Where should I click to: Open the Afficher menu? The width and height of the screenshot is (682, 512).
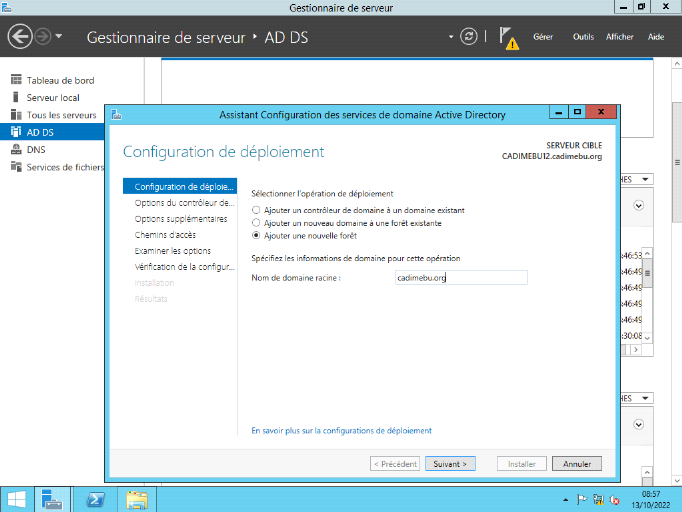click(x=619, y=37)
